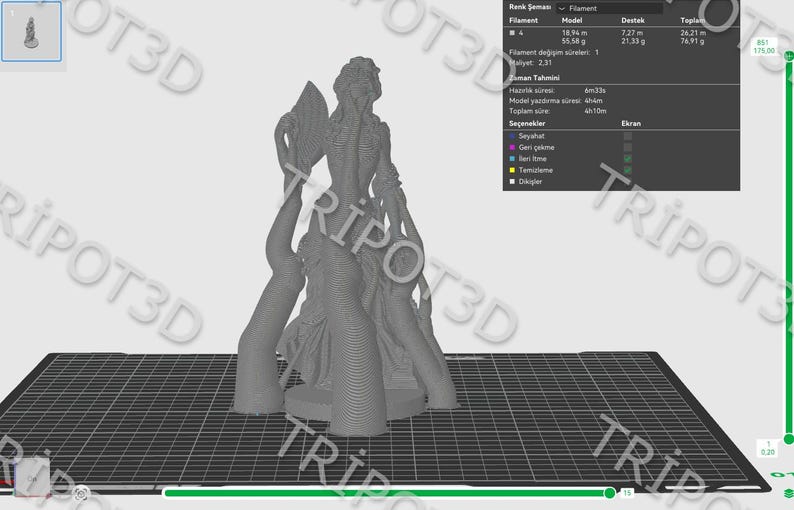Click the cyan İleri İtme swatch
Image resolution: width=794 pixels, height=510 pixels.
pyautogui.click(x=512, y=159)
